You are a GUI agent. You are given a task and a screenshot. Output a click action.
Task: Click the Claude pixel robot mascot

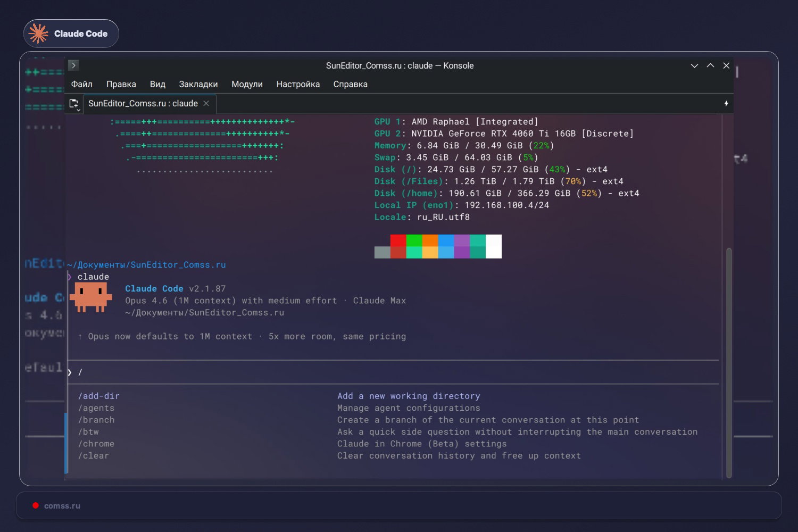click(x=91, y=296)
